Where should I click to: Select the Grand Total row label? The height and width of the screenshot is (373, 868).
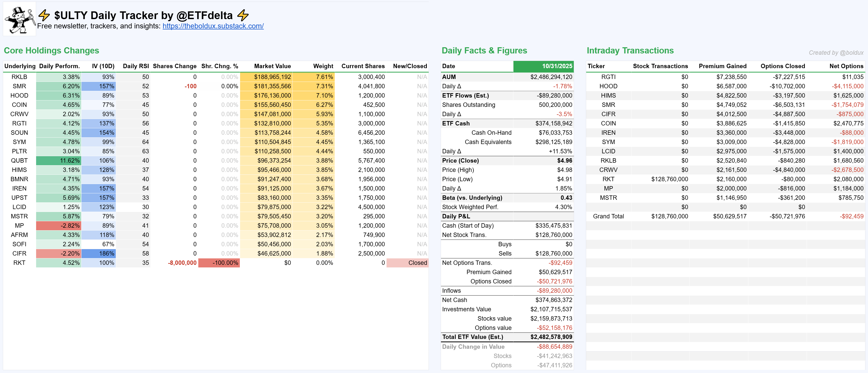tap(608, 216)
